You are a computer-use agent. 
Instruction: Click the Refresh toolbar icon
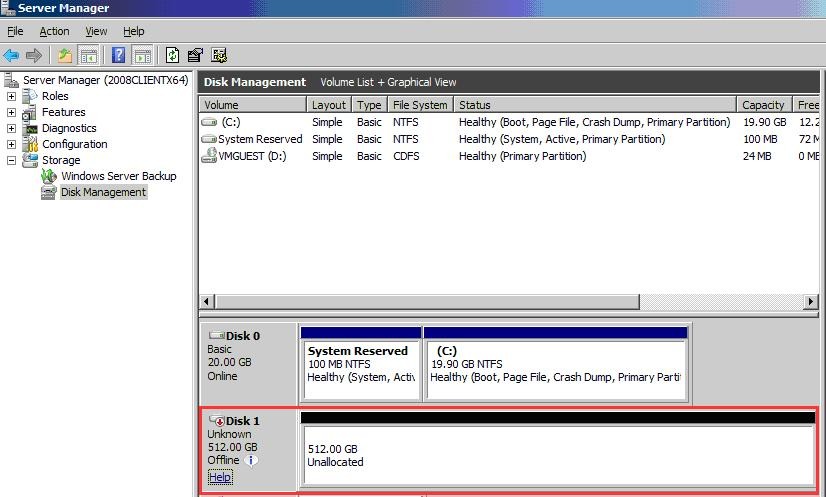pos(173,55)
